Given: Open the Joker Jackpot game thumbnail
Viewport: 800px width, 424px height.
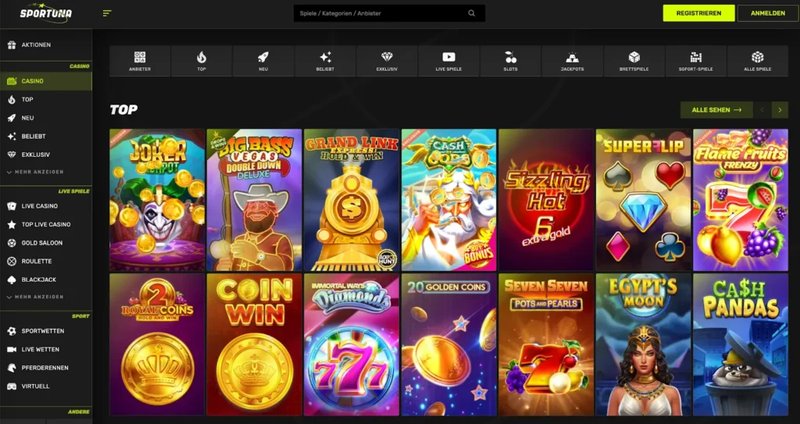Looking at the screenshot, I should pos(157,199).
